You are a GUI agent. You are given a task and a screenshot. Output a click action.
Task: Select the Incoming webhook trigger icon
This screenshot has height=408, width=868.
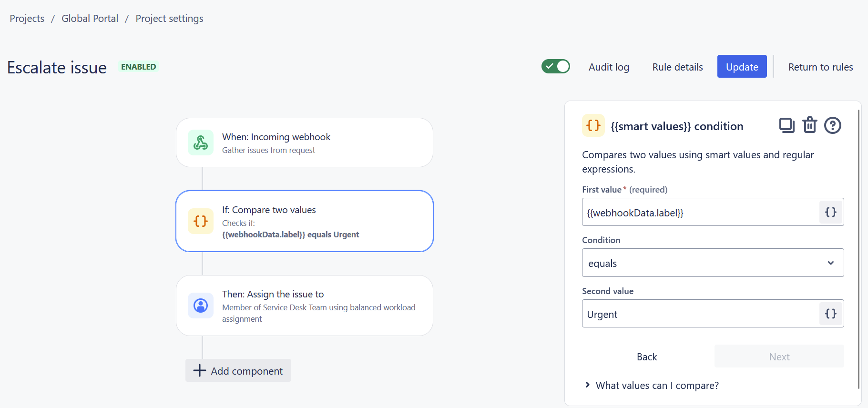coord(200,142)
